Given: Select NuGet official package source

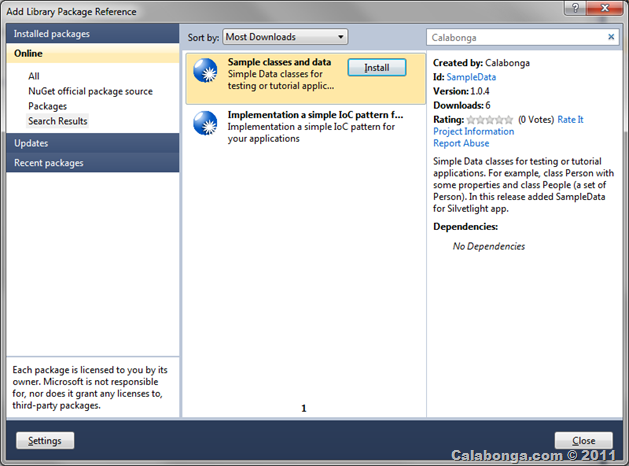Looking at the screenshot, I should tap(90, 91).
